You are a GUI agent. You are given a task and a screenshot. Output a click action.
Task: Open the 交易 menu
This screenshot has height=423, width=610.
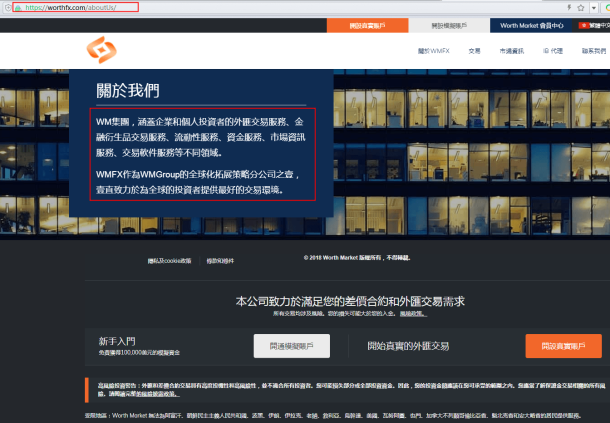click(474, 51)
